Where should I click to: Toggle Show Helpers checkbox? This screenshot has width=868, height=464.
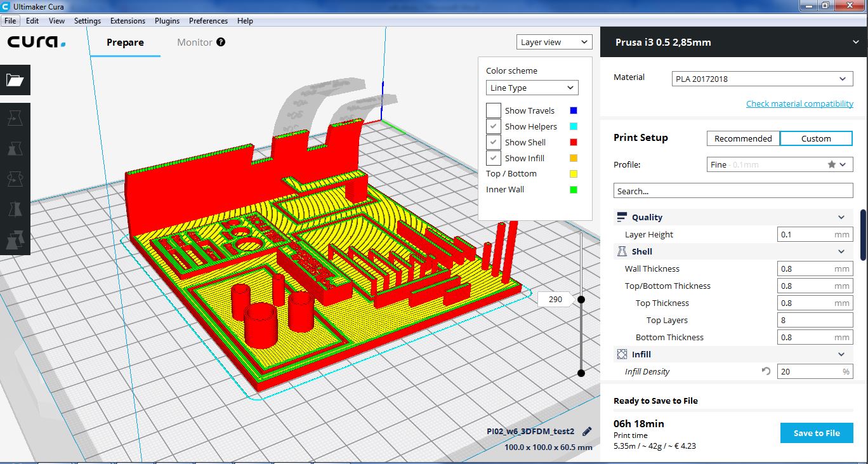point(494,126)
